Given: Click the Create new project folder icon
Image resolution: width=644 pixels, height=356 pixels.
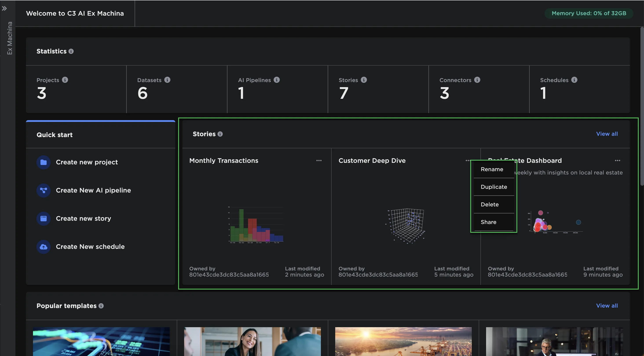Looking at the screenshot, I should pyautogui.click(x=44, y=162).
